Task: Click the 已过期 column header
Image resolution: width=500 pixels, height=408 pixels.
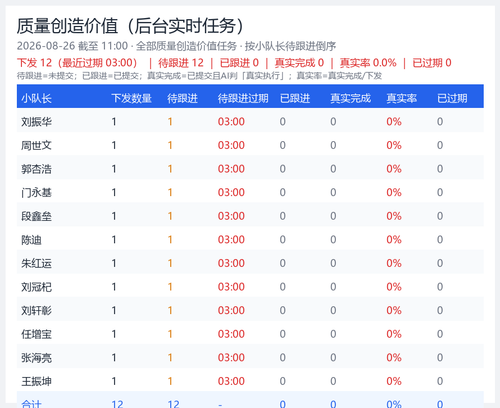Action: click(452, 98)
